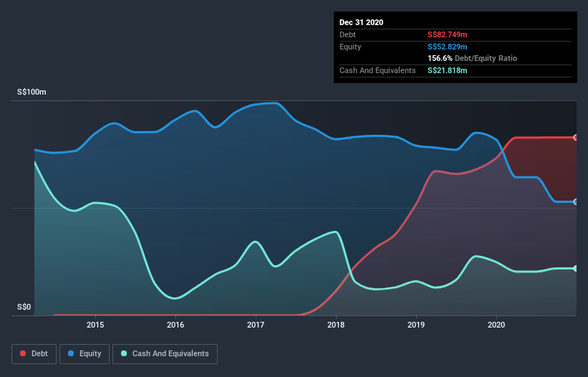Viewport: 588px width, 377px height.
Task: Click the S$0 y-axis label
Action: (x=24, y=307)
